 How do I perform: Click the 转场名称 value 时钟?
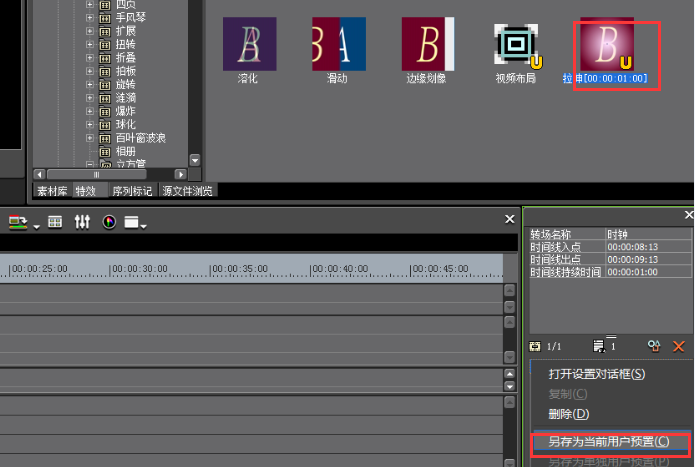coord(617,234)
